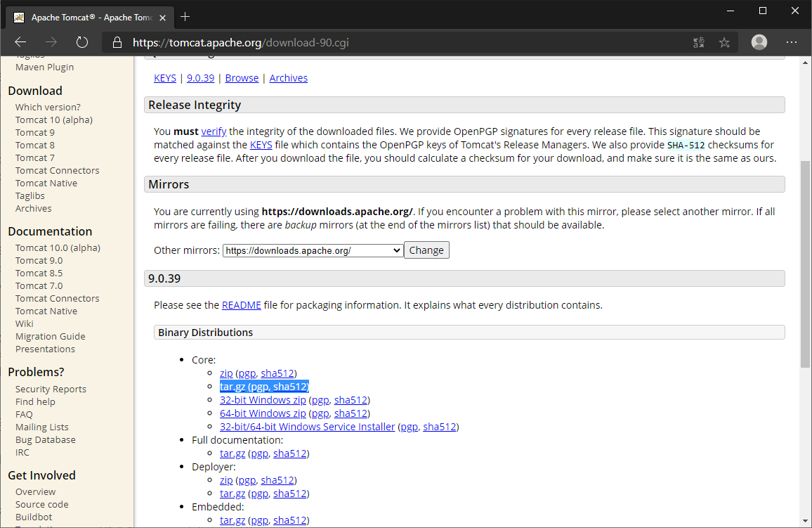The height and width of the screenshot is (528, 812).
Task: Open the Wiki sidebar link
Action: (25, 324)
